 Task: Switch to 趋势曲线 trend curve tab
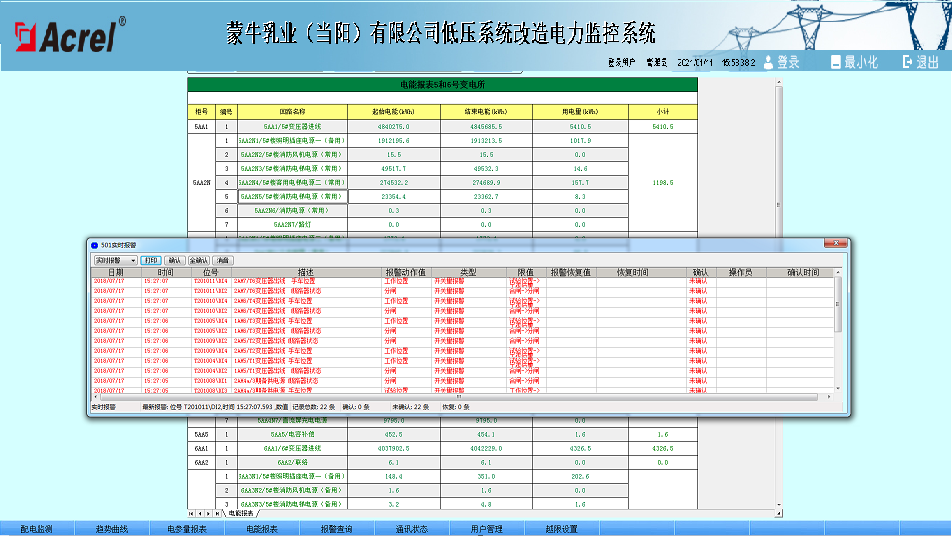(x=111, y=529)
